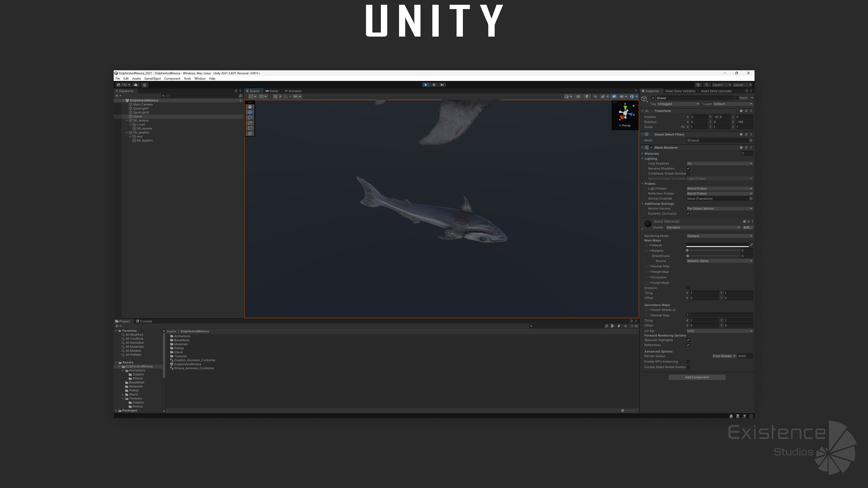Open cloud services icon
The height and width of the screenshot is (488, 868).
(x=136, y=85)
